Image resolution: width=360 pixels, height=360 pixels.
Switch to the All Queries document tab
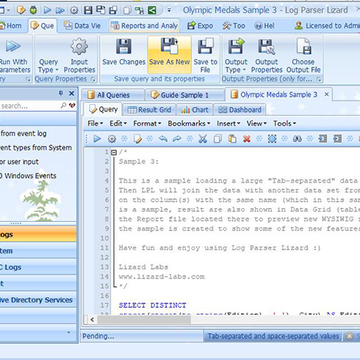[113, 95]
